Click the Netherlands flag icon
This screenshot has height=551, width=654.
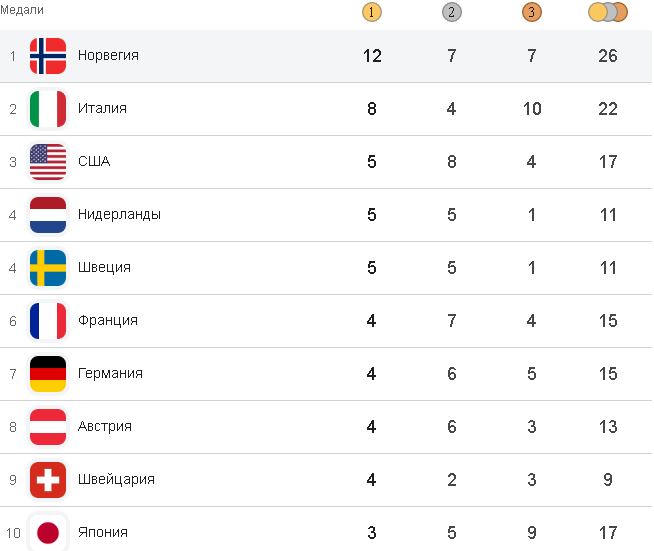[x=48, y=215]
